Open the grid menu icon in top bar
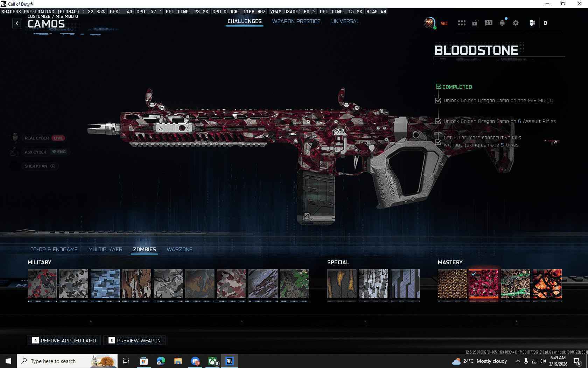588x368 pixels. coord(462,23)
